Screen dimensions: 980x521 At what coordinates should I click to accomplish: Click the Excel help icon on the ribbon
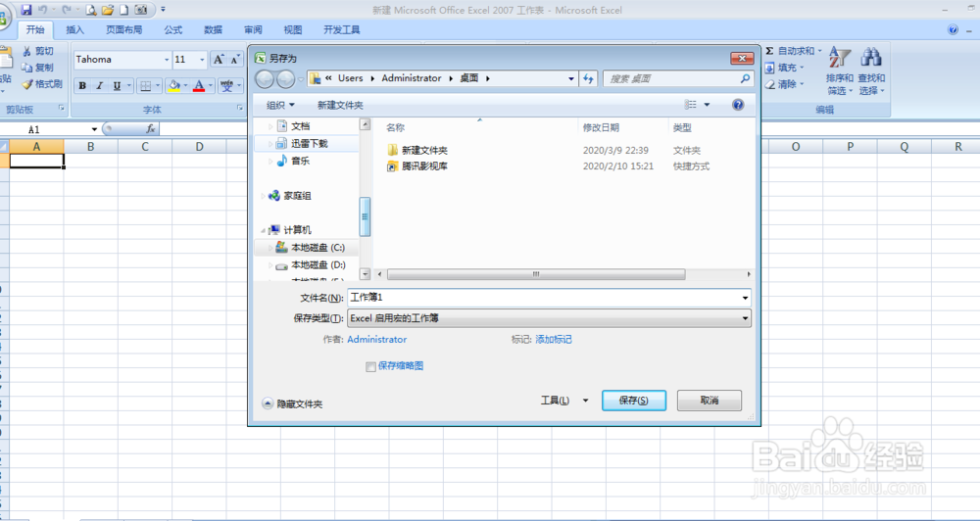point(953,30)
